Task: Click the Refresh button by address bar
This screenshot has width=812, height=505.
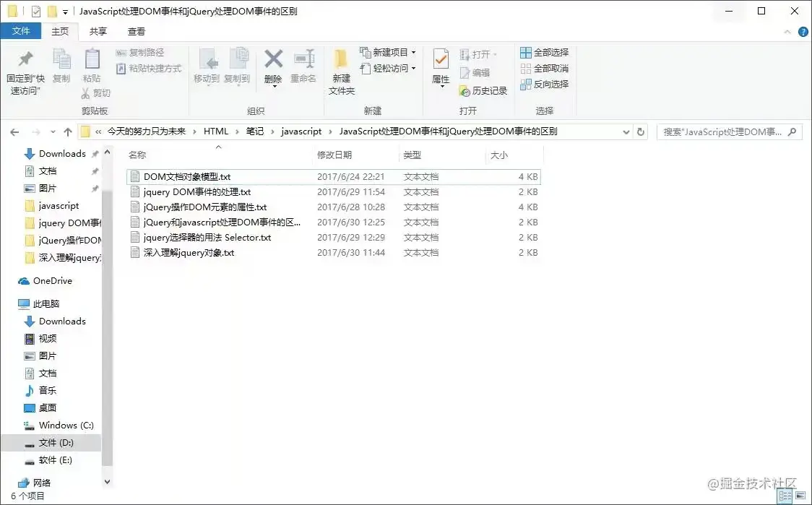Action: click(641, 132)
